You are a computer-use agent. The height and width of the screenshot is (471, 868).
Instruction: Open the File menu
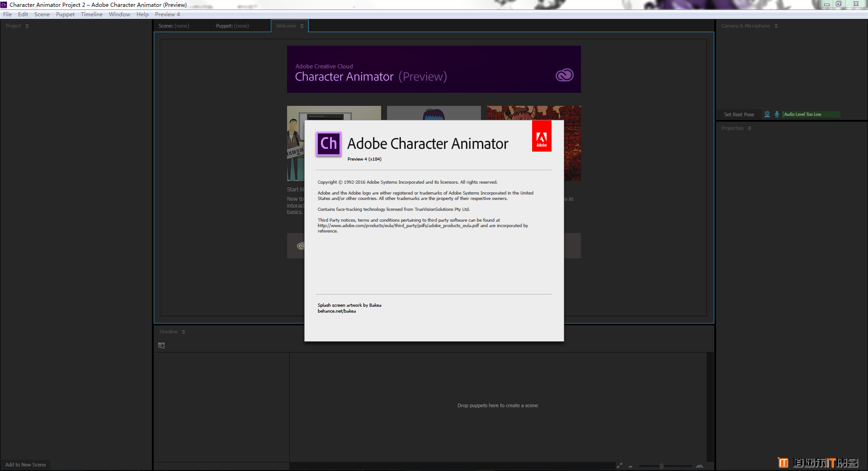coord(8,14)
